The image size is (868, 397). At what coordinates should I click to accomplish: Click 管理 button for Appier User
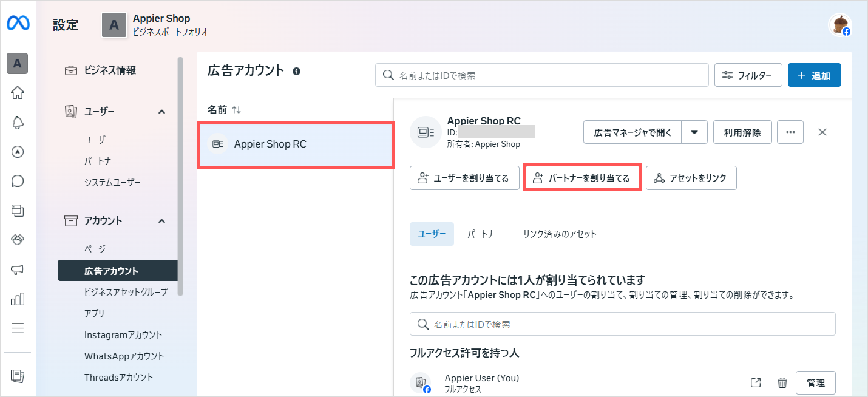click(x=815, y=382)
